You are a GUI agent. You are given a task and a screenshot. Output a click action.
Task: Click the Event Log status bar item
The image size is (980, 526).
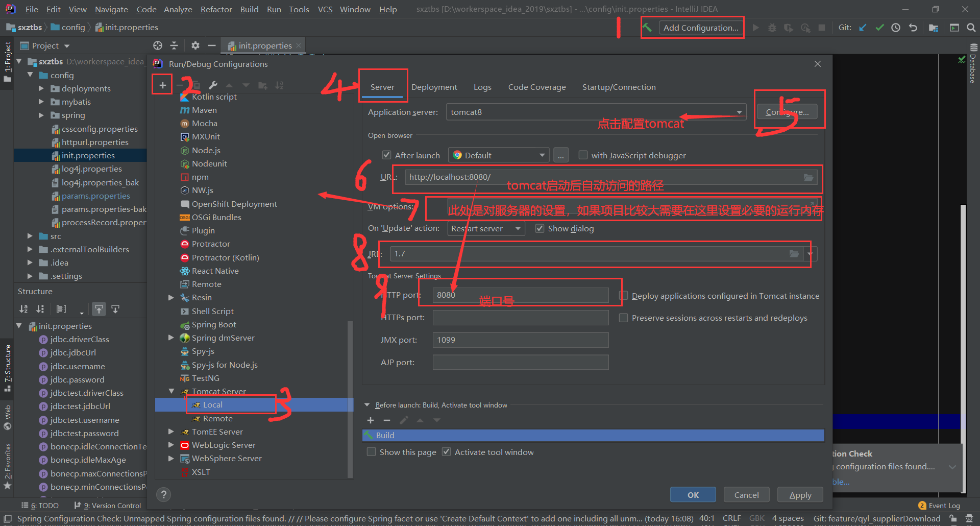939,506
